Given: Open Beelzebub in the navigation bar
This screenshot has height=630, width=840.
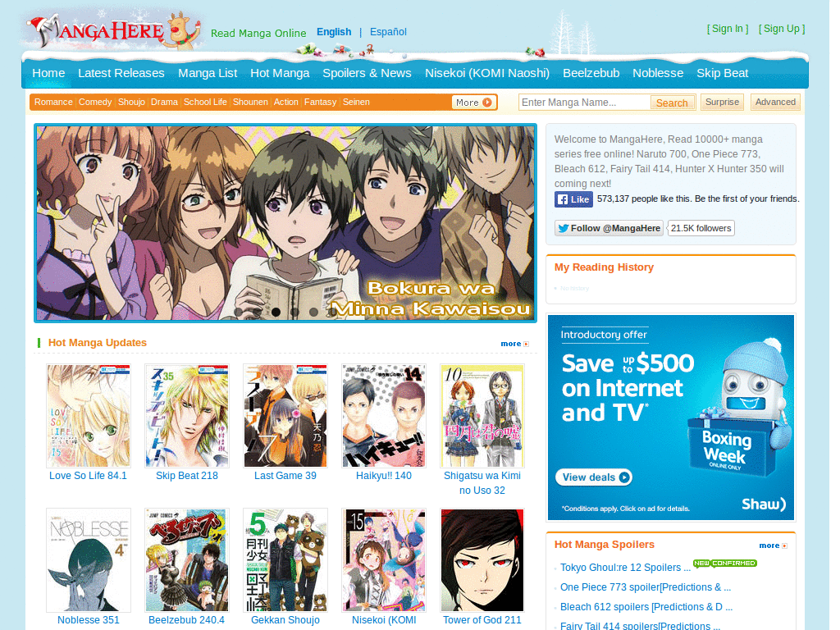Looking at the screenshot, I should tap(591, 73).
